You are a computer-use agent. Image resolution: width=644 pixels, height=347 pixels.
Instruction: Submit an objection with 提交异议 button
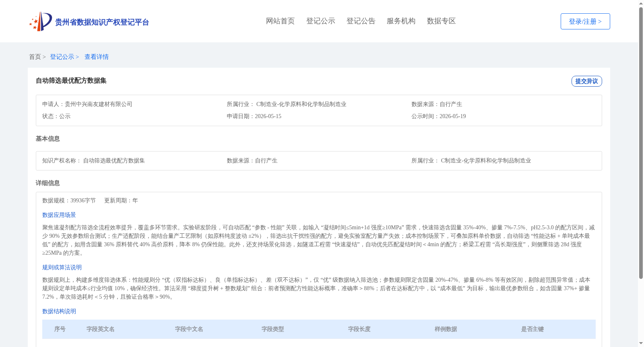pos(587,81)
